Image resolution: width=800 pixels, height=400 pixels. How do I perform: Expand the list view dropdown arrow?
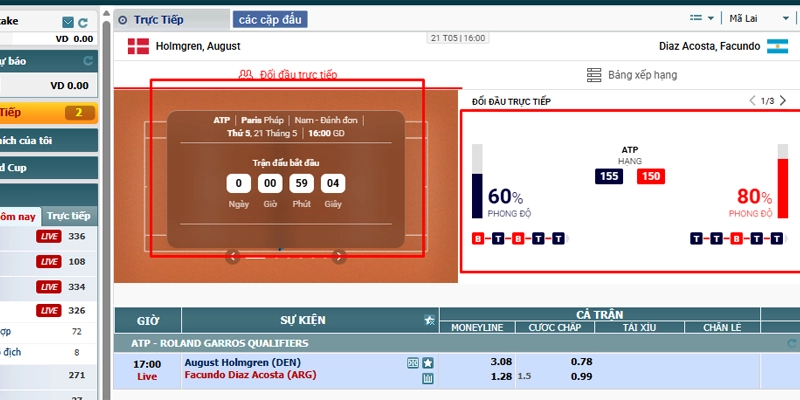click(711, 18)
